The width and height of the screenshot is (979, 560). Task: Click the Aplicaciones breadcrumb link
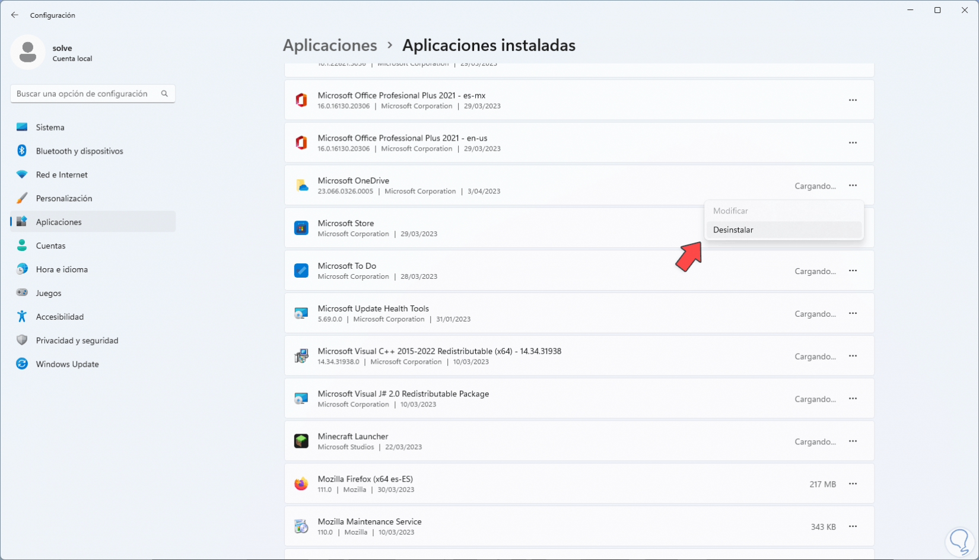(330, 46)
